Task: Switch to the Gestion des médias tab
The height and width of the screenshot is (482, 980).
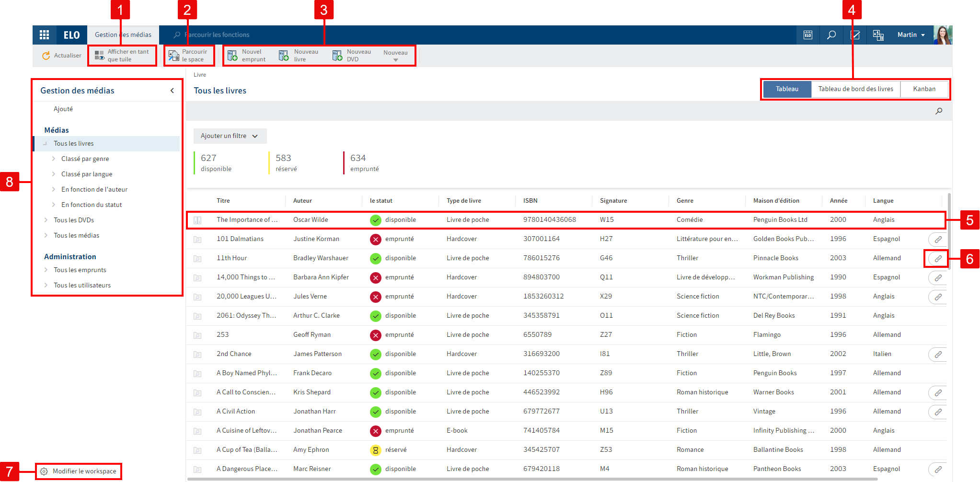Action: click(123, 35)
